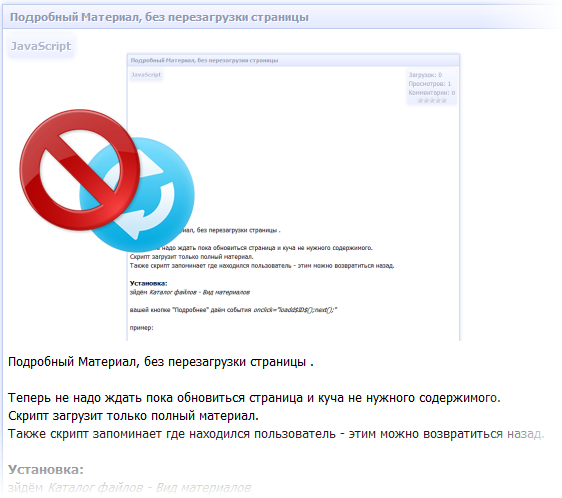Screen dimensions: 562x498
Task: Click the small title header inside the preview
Action: 204,60
